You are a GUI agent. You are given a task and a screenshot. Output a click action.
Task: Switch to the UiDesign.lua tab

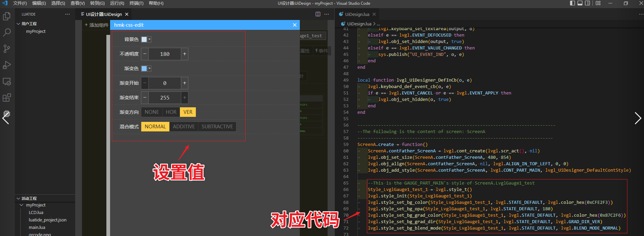tap(357, 14)
